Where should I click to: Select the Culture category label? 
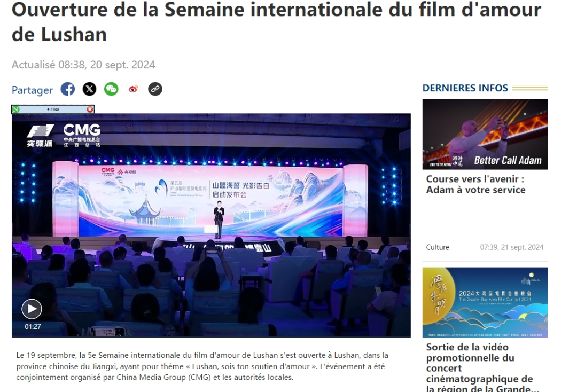click(x=438, y=247)
